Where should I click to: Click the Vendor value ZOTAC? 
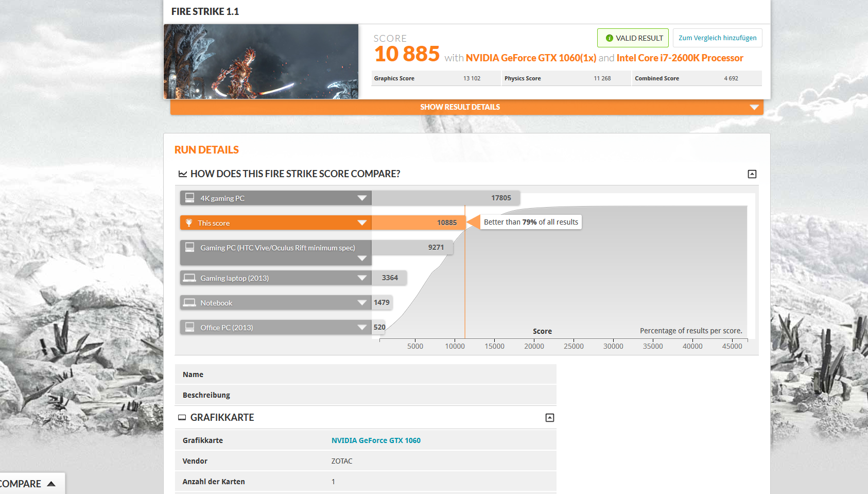(x=342, y=461)
